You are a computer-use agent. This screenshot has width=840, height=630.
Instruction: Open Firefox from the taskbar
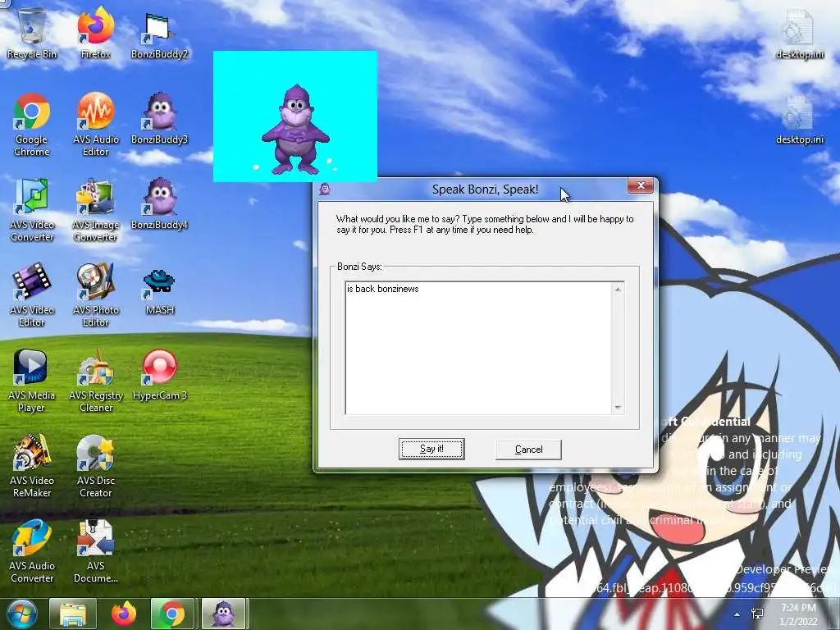(124, 614)
